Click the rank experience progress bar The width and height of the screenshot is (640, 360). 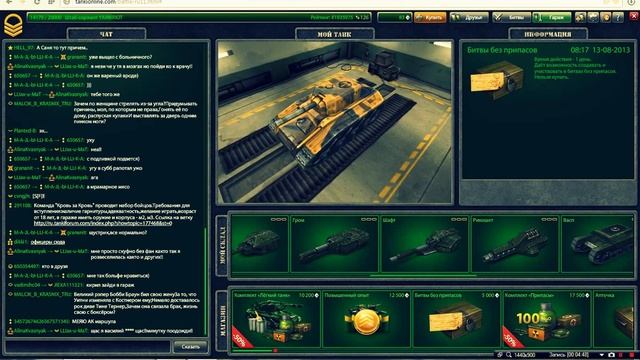point(199,18)
